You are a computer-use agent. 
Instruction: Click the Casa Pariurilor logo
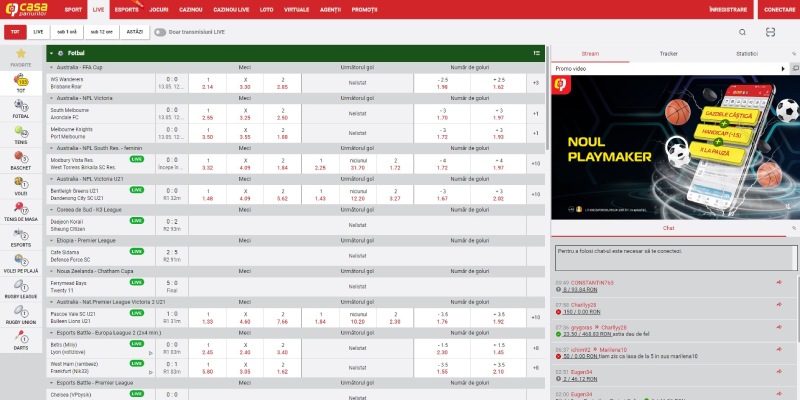click(27, 9)
